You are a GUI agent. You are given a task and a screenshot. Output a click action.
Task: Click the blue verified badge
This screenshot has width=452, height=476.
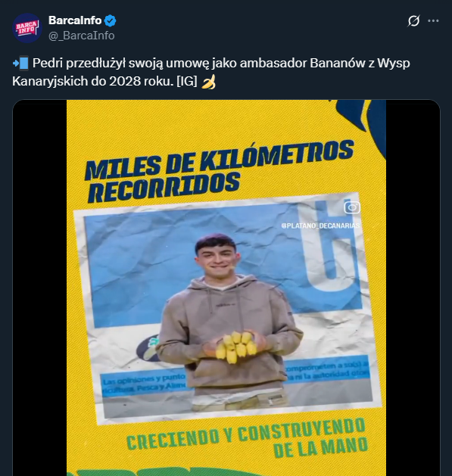(x=111, y=20)
